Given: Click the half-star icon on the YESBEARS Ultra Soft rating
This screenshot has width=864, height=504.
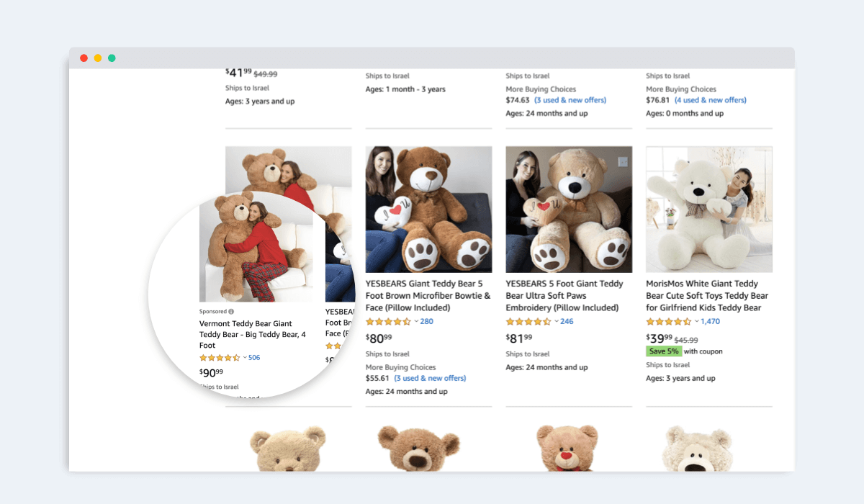Looking at the screenshot, I should 547,321.
